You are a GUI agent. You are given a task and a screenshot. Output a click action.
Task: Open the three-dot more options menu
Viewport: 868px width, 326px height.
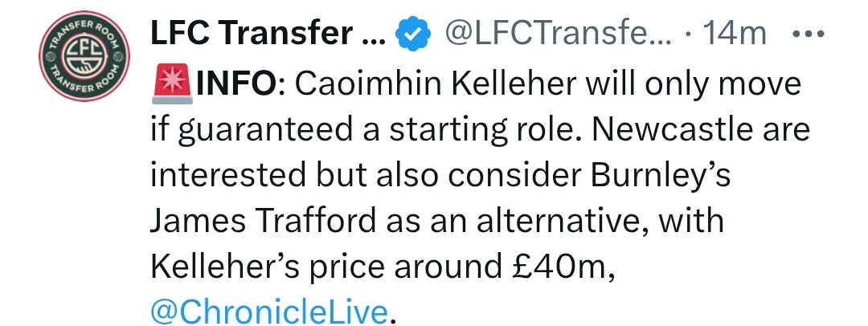809,35
